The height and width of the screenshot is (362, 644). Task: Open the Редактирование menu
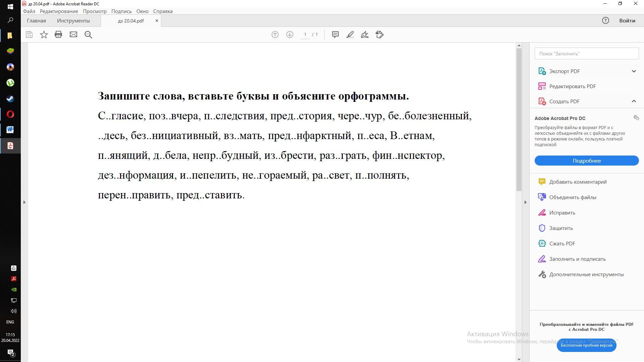click(59, 11)
